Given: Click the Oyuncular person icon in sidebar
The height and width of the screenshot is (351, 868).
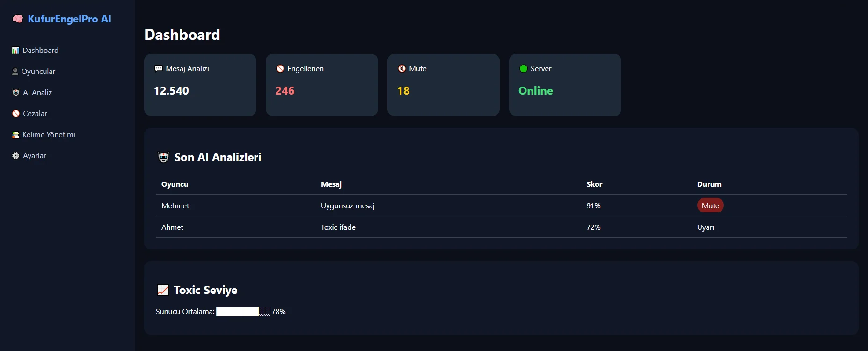Looking at the screenshot, I should pos(15,72).
